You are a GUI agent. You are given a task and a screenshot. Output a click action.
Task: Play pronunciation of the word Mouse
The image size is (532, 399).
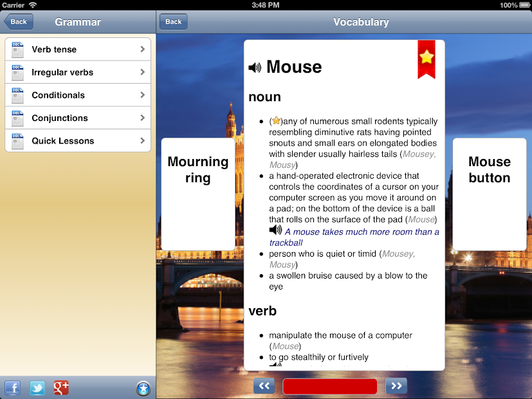tap(255, 66)
